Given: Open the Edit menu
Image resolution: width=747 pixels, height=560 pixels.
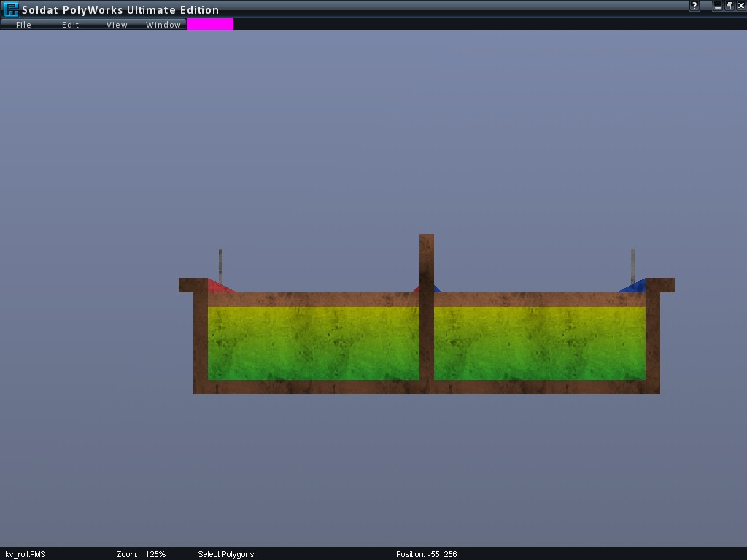Looking at the screenshot, I should point(70,24).
